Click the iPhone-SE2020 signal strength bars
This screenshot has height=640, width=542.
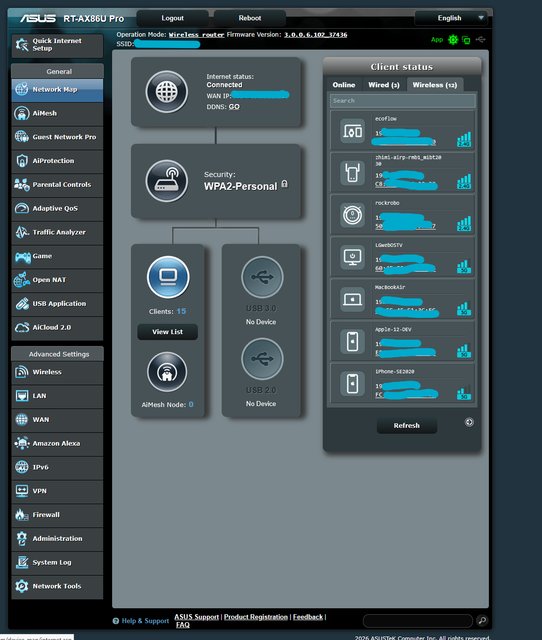[x=464, y=392]
